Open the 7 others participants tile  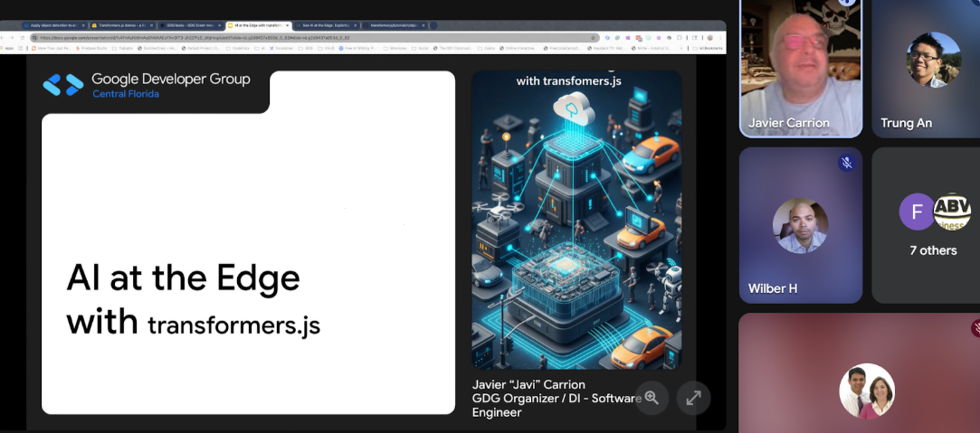pyautogui.click(x=926, y=225)
